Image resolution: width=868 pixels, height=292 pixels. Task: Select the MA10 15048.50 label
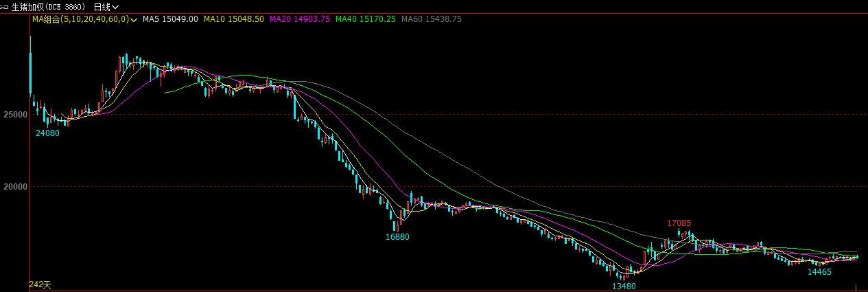(234, 19)
